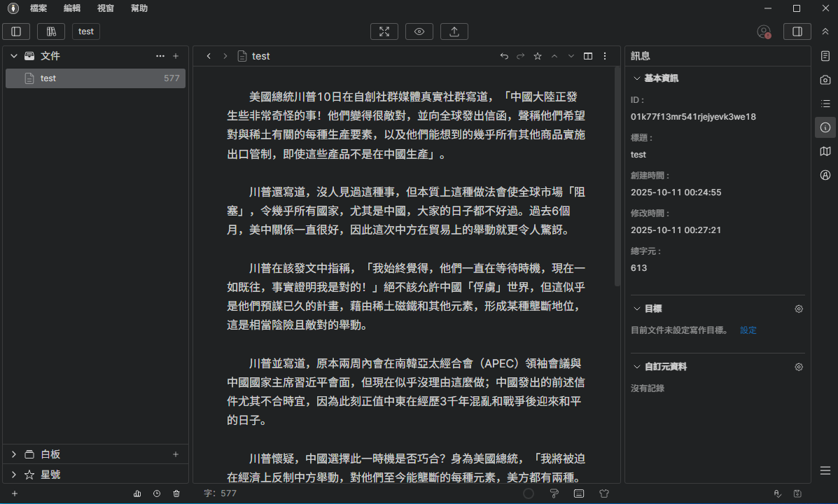Open the 檔案 menu
This screenshot has height=504, width=838.
(x=39, y=8)
